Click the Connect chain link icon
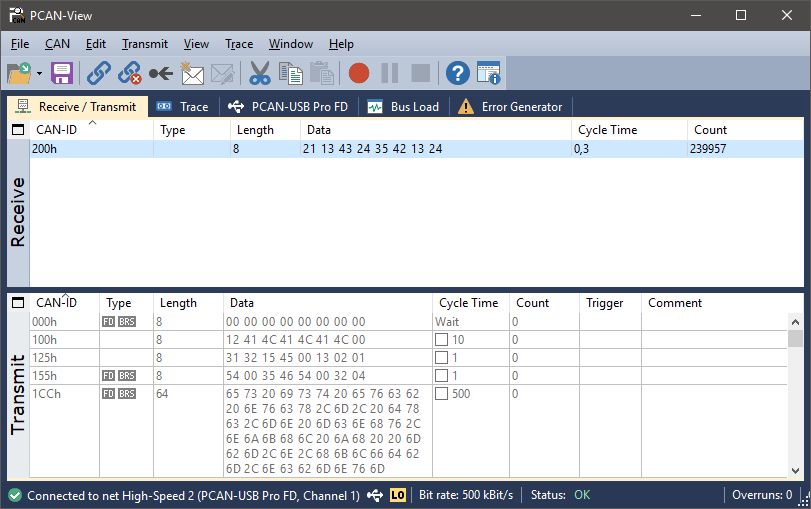811x509 pixels. pos(98,73)
